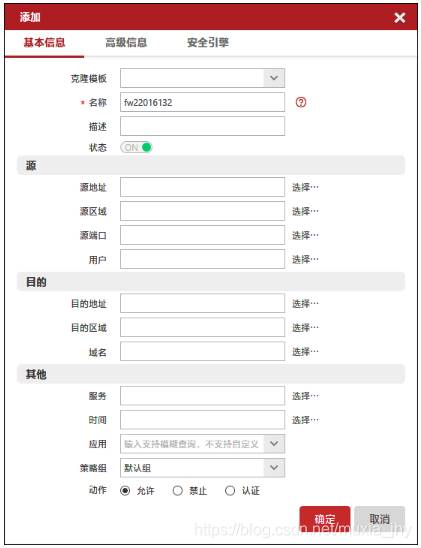Click 选择… next to 源地址
Viewport: 421px width, 548px height.
click(x=305, y=187)
